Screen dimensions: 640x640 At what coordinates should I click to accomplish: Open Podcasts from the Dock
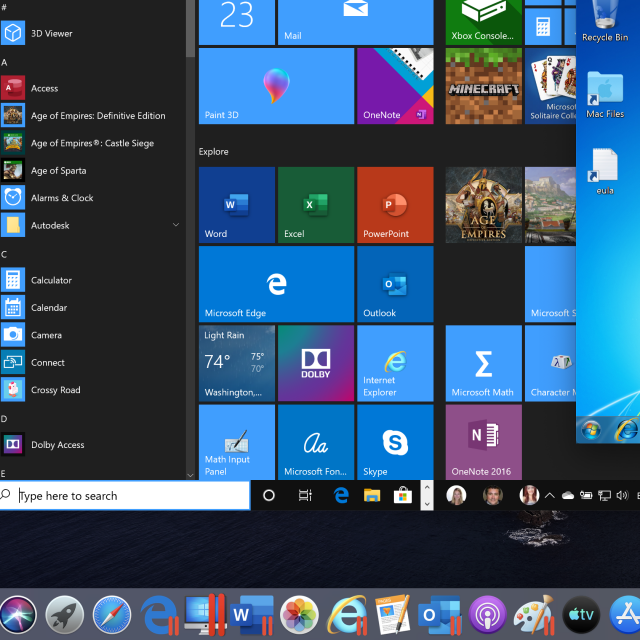pos(487,615)
